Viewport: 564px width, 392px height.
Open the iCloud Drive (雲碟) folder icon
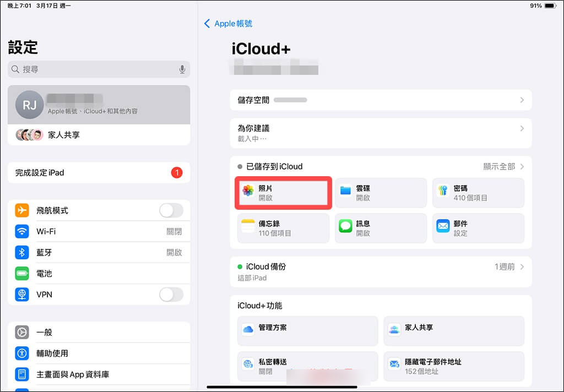pos(345,190)
